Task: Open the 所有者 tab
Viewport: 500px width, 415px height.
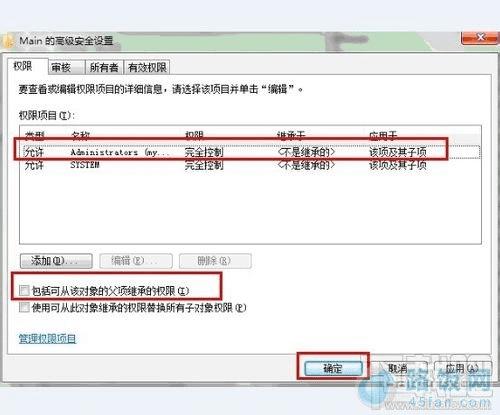Action: pyautogui.click(x=104, y=68)
